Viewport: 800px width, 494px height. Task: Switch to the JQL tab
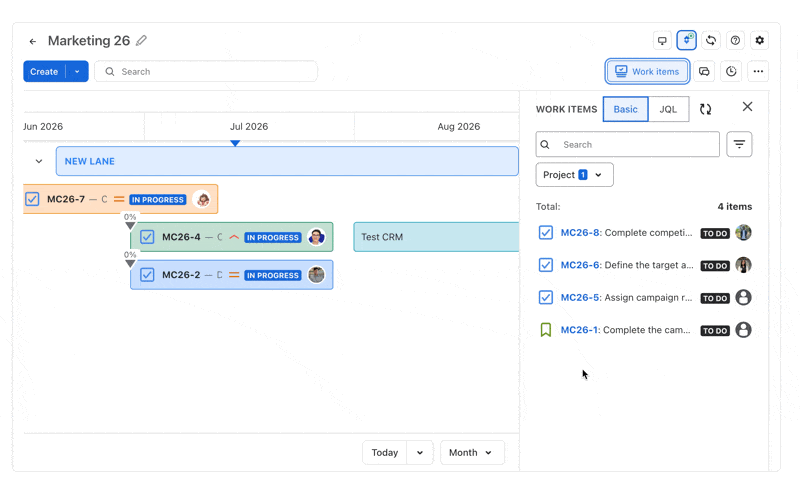[668, 109]
